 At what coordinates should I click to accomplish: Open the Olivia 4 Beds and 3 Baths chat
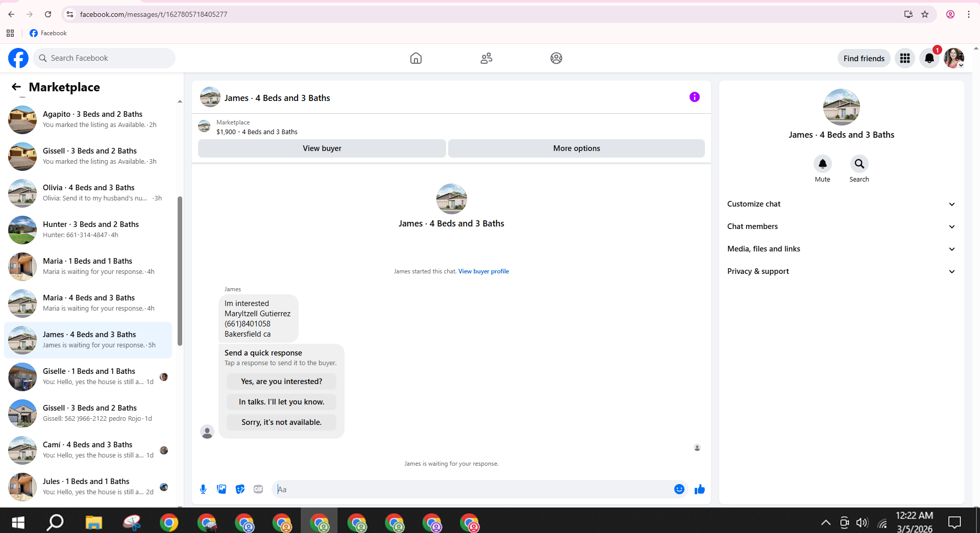(88, 193)
